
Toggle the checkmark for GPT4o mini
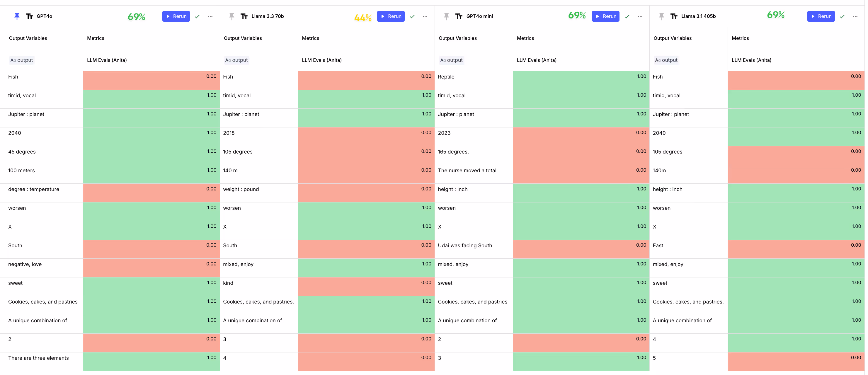(627, 16)
